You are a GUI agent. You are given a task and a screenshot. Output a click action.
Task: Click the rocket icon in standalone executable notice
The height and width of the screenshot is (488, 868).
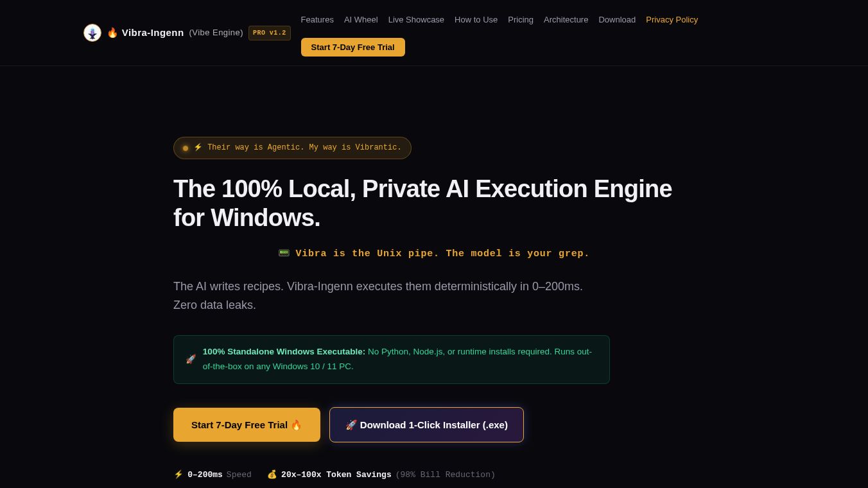pyautogui.click(x=191, y=360)
